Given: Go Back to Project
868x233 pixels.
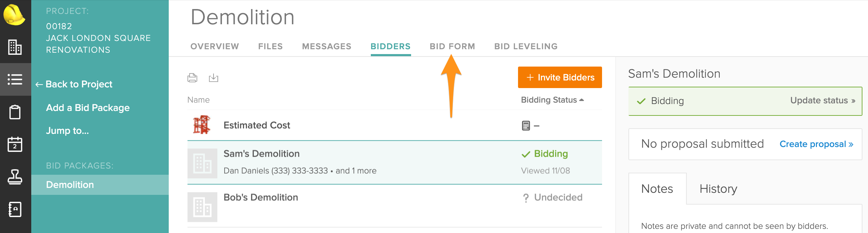Looking at the screenshot, I should pyautogui.click(x=74, y=84).
